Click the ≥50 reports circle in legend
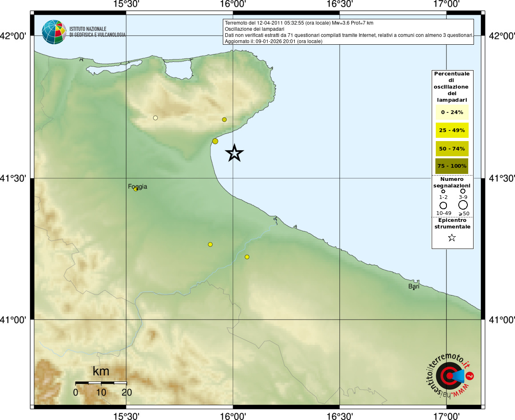The image size is (515, 420). 463,205
